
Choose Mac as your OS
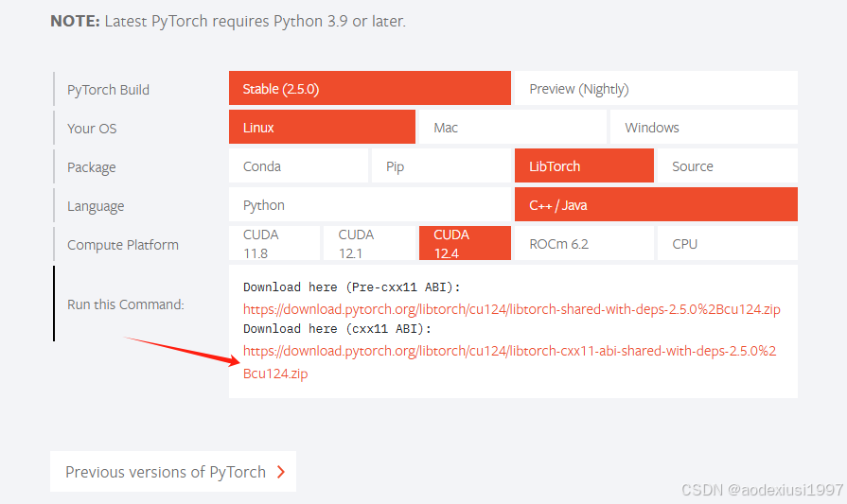click(512, 127)
